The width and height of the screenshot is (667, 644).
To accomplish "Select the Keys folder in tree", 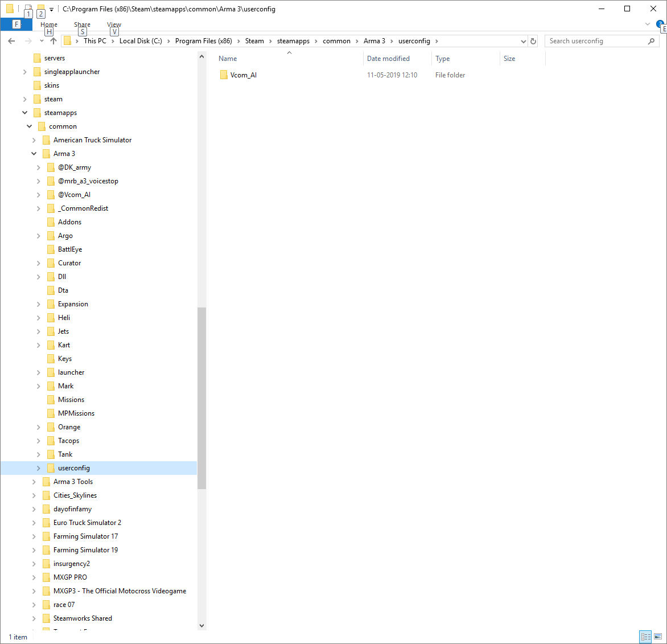I will point(65,359).
